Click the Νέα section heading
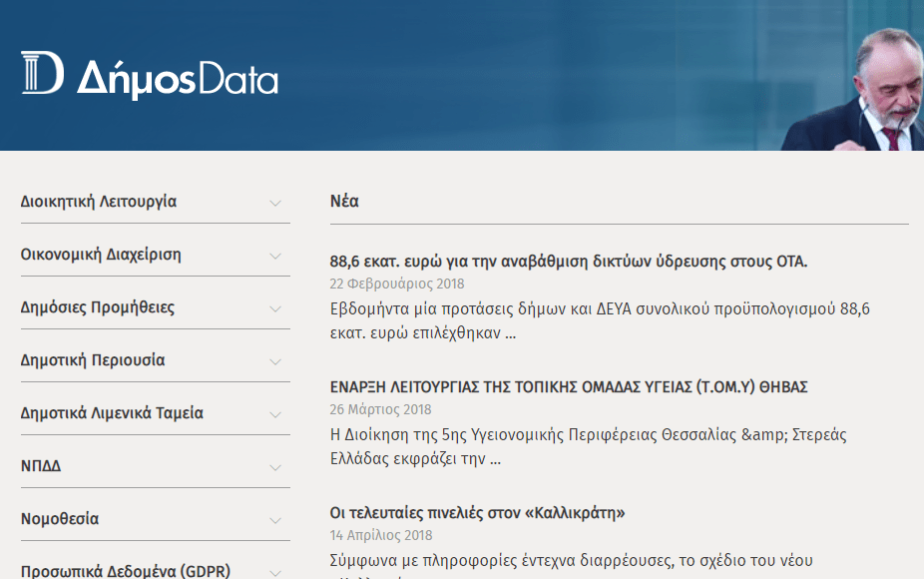This screenshot has width=924, height=579. tap(344, 202)
